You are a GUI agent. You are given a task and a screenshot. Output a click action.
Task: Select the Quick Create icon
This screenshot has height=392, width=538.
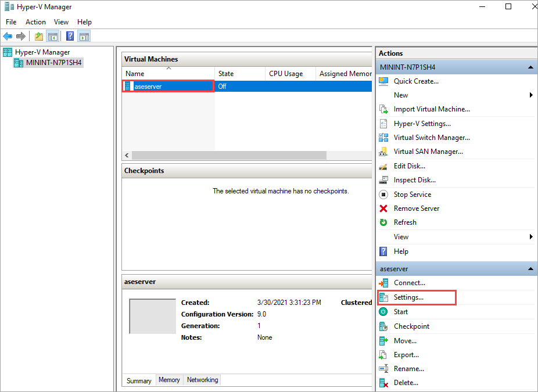click(383, 81)
